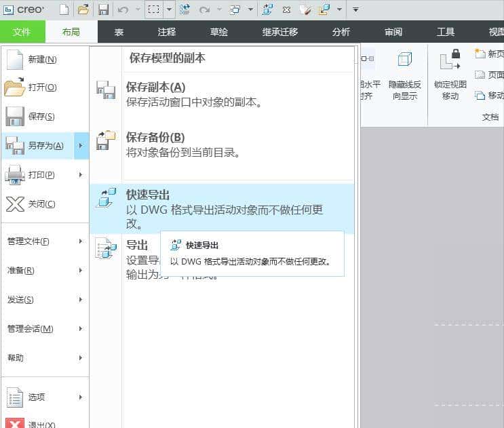Switch to the 注释 tab

pyautogui.click(x=166, y=32)
